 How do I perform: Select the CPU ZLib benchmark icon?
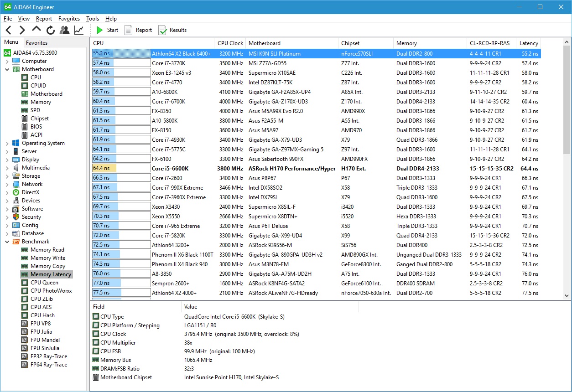pyautogui.click(x=25, y=299)
